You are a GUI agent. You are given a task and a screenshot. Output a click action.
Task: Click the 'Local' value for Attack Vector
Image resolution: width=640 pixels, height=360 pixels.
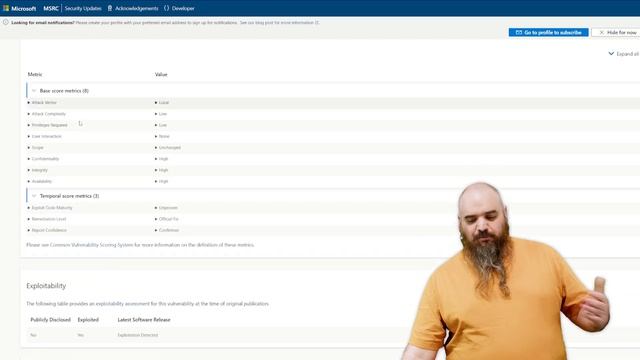(164, 102)
